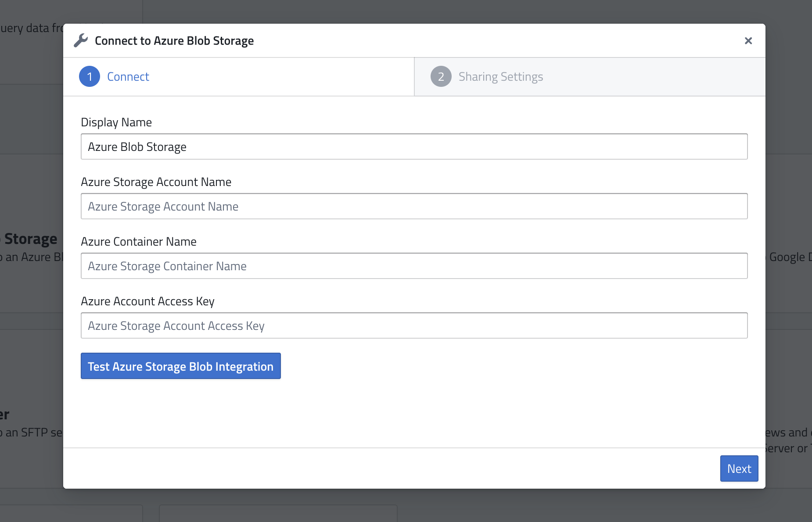Click the close cross at top right
812x522 pixels.
tap(748, 40)
